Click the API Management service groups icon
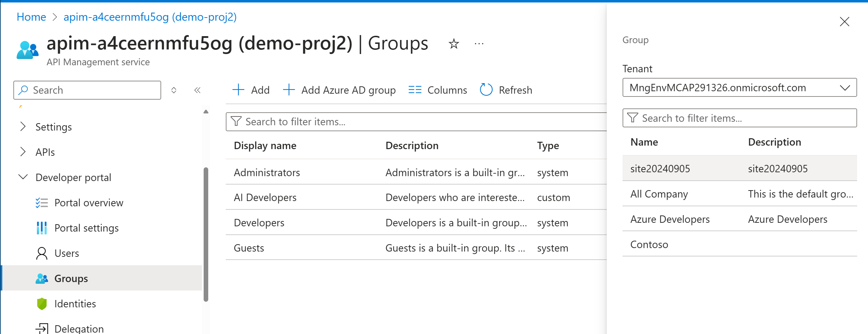Screen dimensions: 868x334 (27, 50)
